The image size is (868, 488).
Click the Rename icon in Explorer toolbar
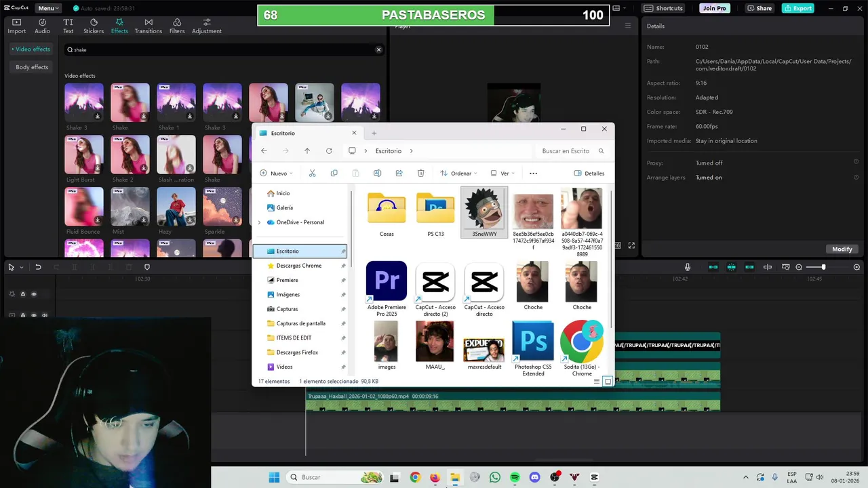click(377, 173)
